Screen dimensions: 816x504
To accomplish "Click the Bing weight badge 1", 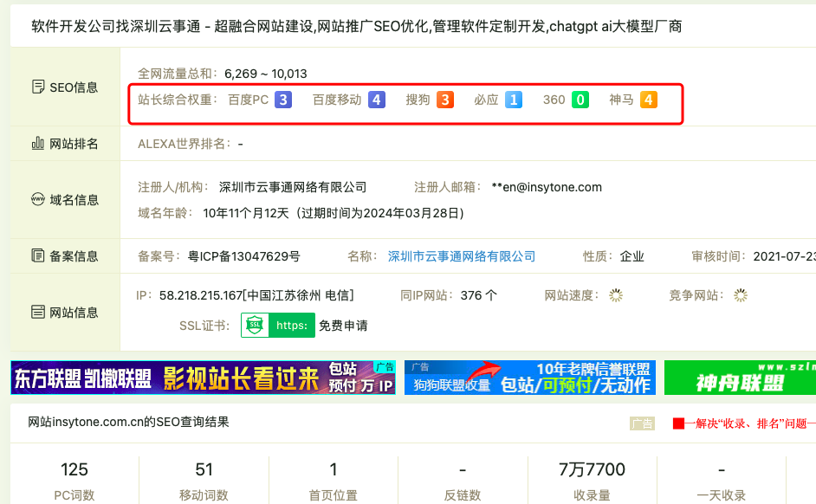I will click(514, 100).
